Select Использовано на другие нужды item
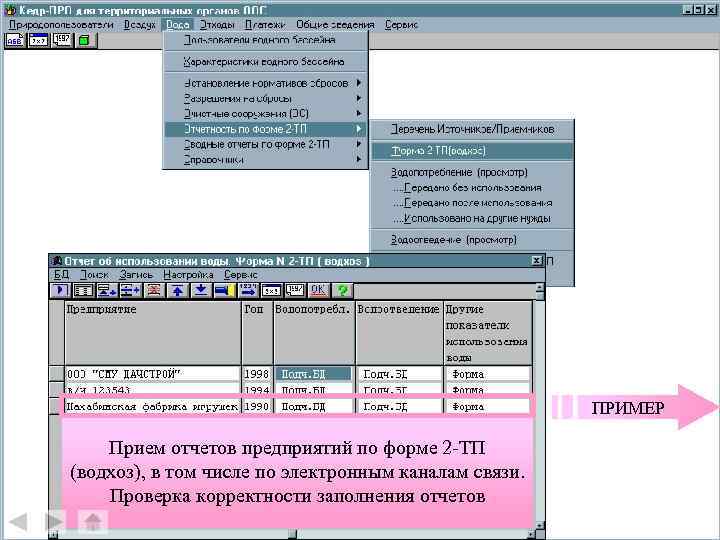Image resolution: width=720 pixels, height=540 pixels. 472,219
